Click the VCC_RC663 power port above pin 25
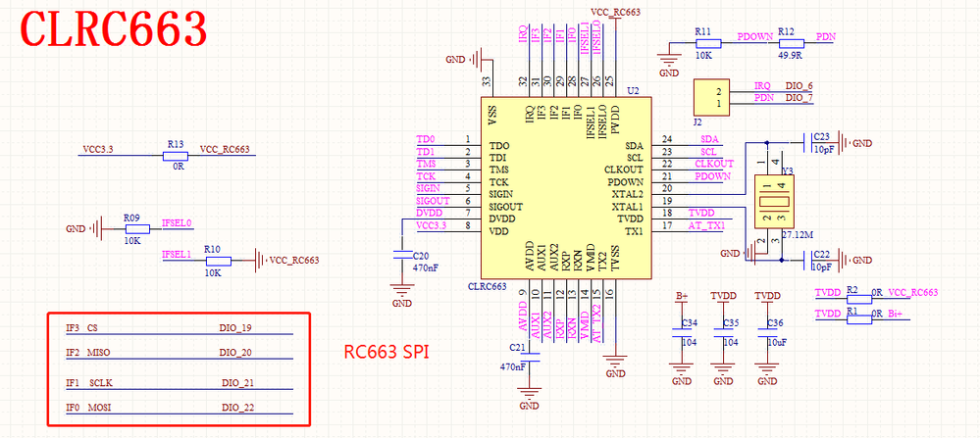 tap(616, 18)
